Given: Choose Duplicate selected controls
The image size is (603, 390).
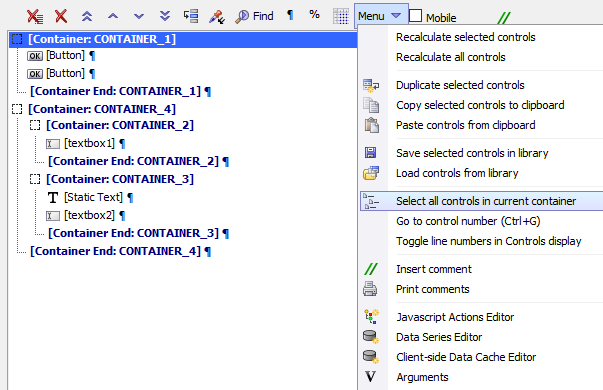Looking at the screenshot, I should pos(460,85).
